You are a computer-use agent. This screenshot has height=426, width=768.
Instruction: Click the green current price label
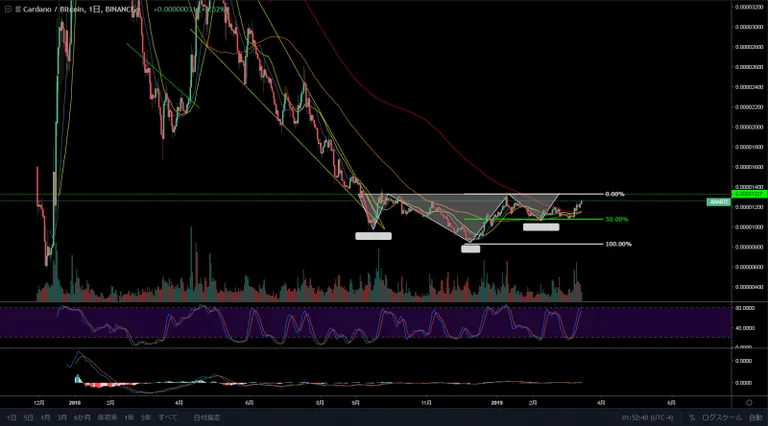pyautogui.click(x=749, y=194)
